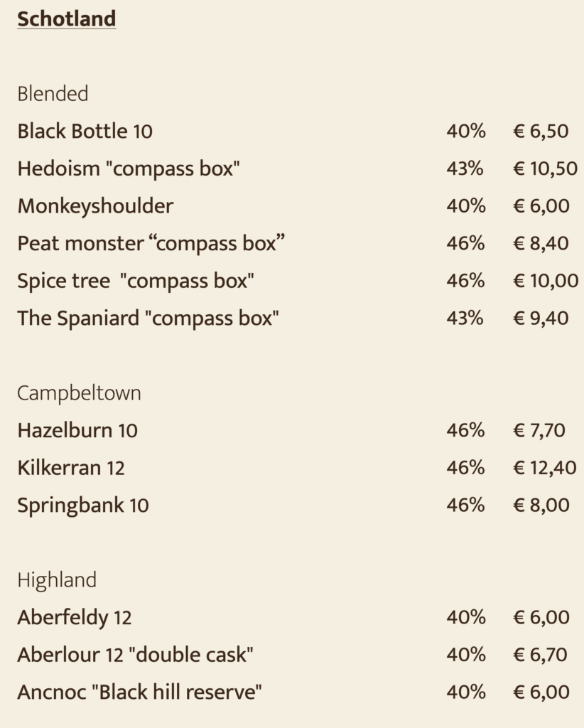Click Spice tree "compass box" item
This screenshot has height=728, width=584.
pos(136,281)
